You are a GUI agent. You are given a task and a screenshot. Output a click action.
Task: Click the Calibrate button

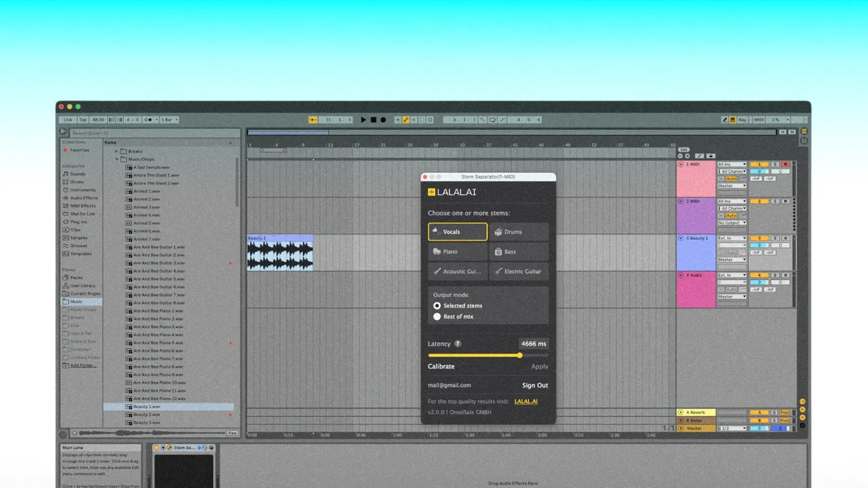pyautogui.click(x=441, y=367)
